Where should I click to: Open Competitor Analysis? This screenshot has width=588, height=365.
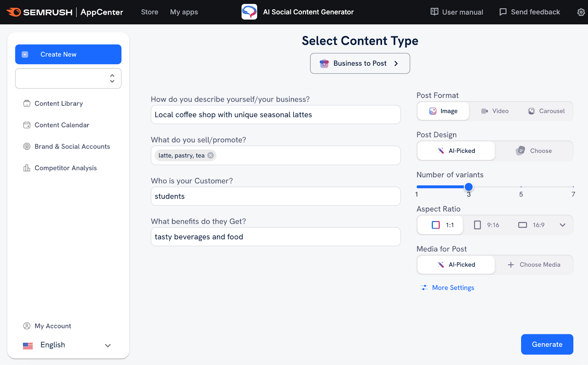tap(65, 168)
